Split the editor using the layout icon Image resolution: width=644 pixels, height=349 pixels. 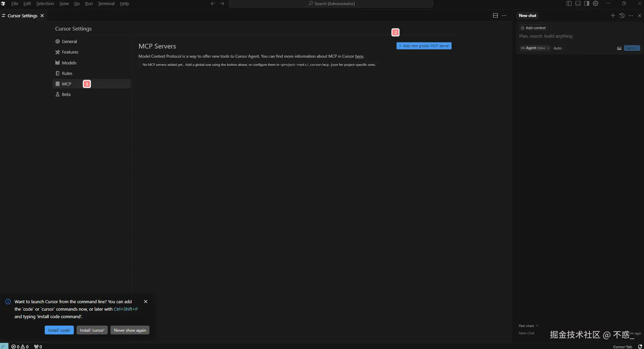pos(495,16)
